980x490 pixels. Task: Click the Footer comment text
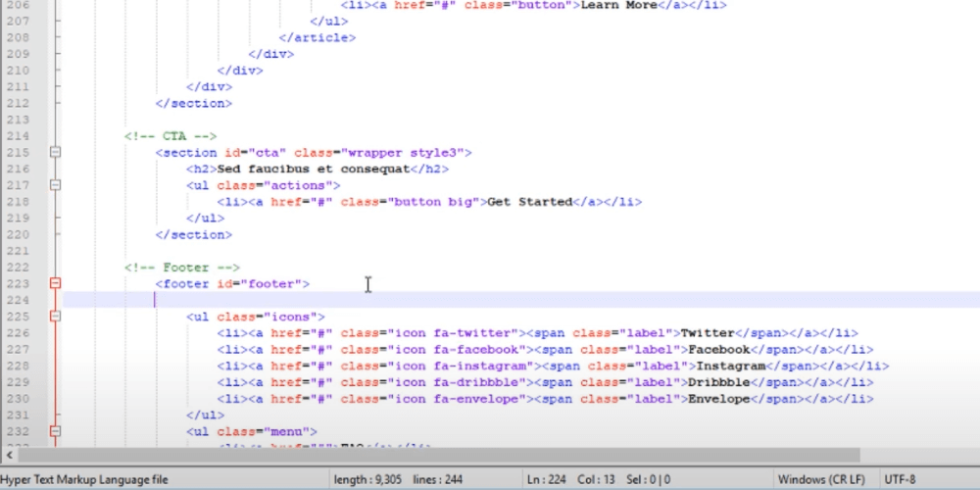pyautogui.click(x=182, y=268)
